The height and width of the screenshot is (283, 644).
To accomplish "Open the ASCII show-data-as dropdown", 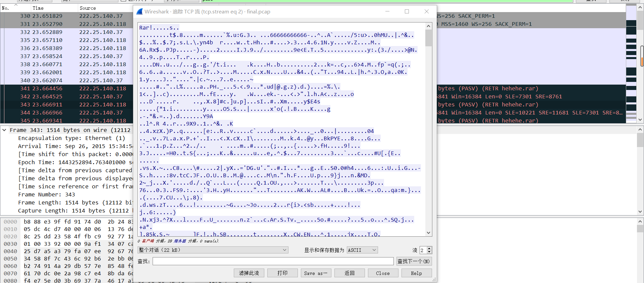I will click(362, 250).
